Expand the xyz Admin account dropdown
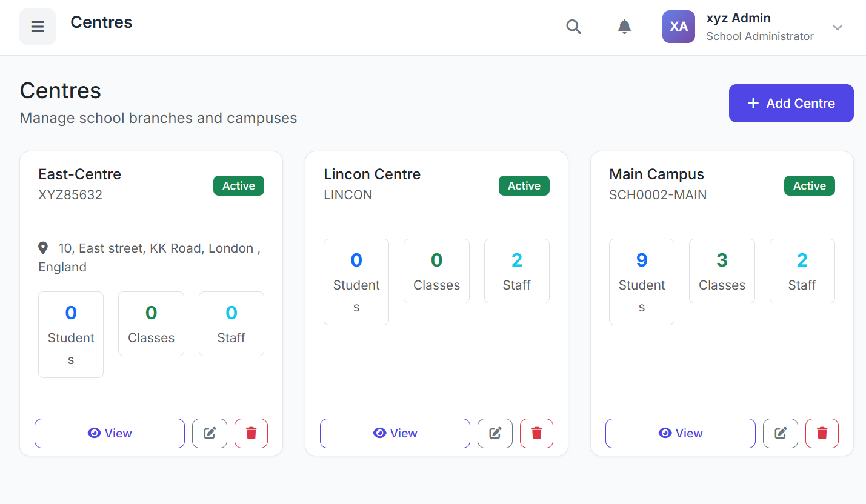This screenshot has width=866, height=504. point(838,27)
